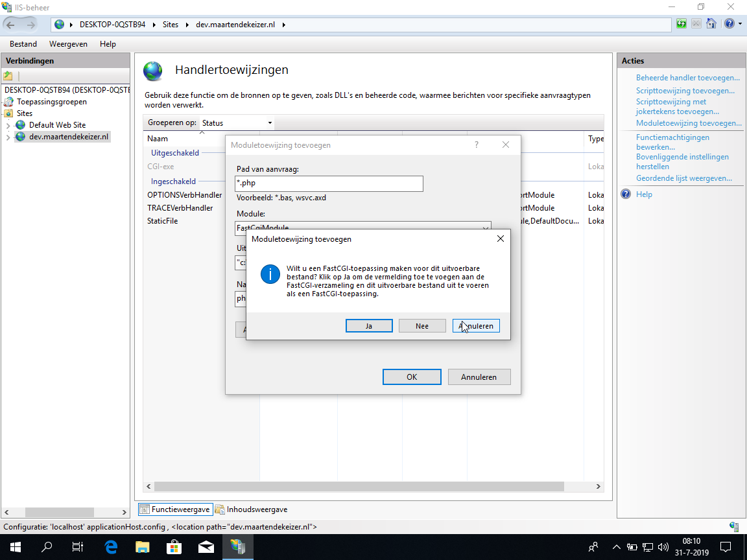Click the Type column header
747x560 pixels.
[595, 139]
